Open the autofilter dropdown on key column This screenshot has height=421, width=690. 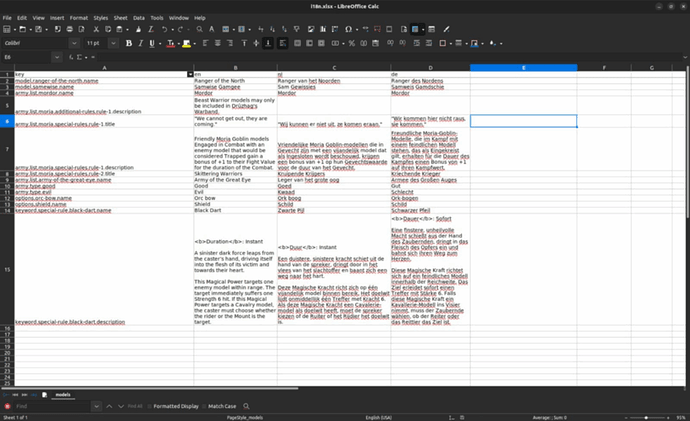tap(190, 74)
